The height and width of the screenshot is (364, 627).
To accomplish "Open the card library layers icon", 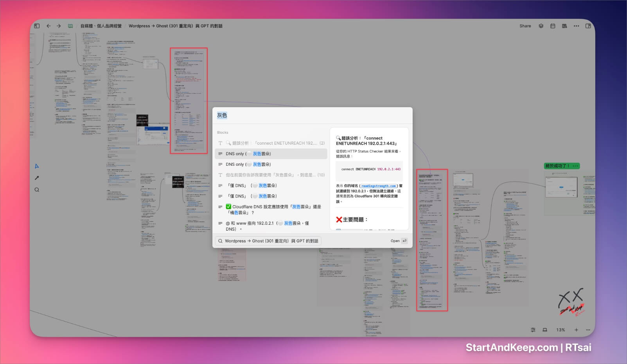I will pos(541,26).
